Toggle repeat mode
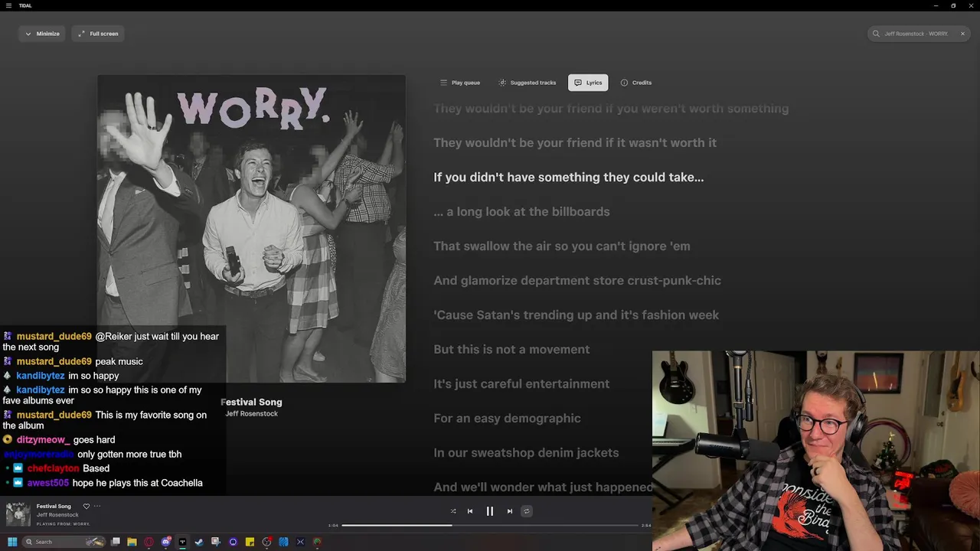980x551 pixels. pos(527,511)
